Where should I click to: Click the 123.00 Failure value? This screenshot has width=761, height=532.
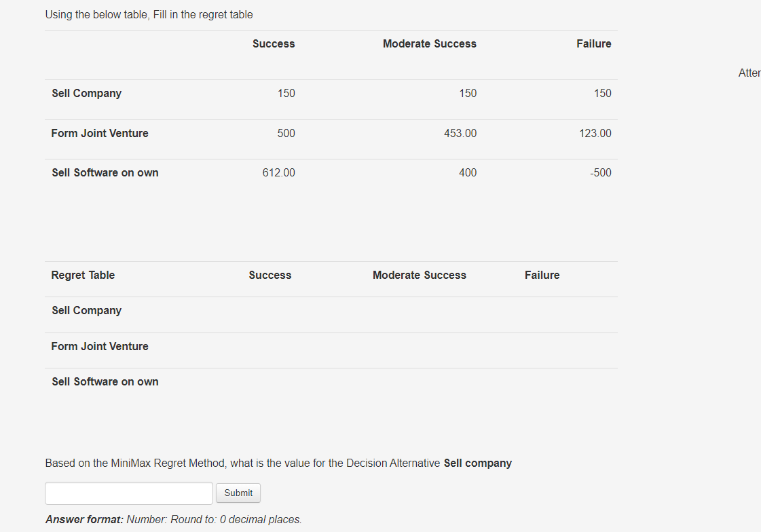click(x=595, y=134)
